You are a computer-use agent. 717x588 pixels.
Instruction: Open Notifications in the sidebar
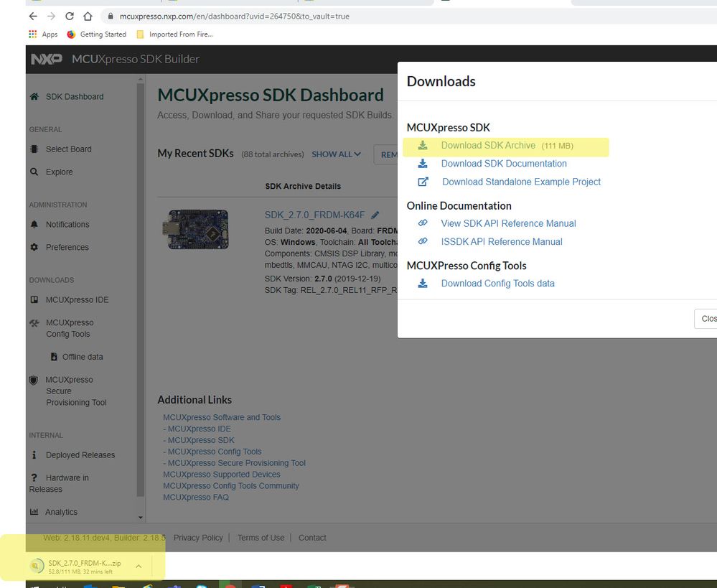pyautogui.click(x=67, y=224)
